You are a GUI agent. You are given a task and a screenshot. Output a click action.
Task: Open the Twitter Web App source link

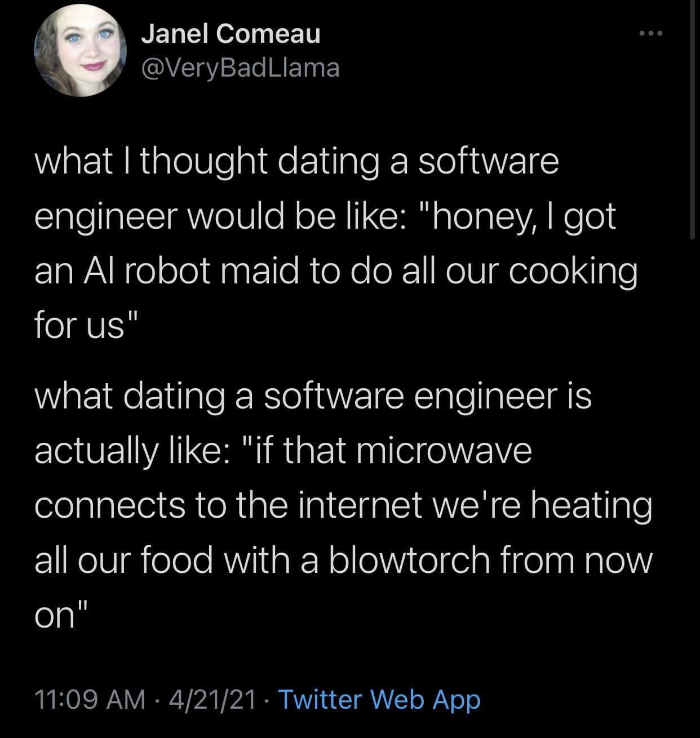tap(379, 699)
